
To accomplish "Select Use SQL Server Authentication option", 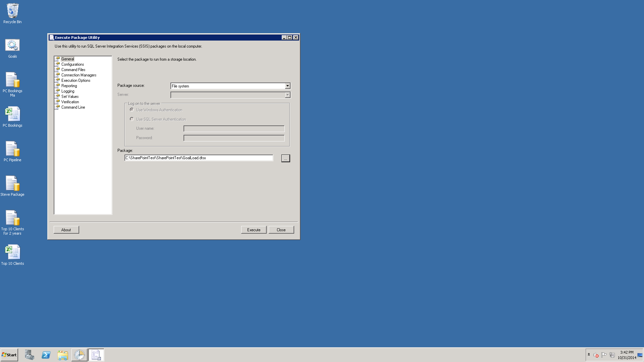I will tap(132, 119).
